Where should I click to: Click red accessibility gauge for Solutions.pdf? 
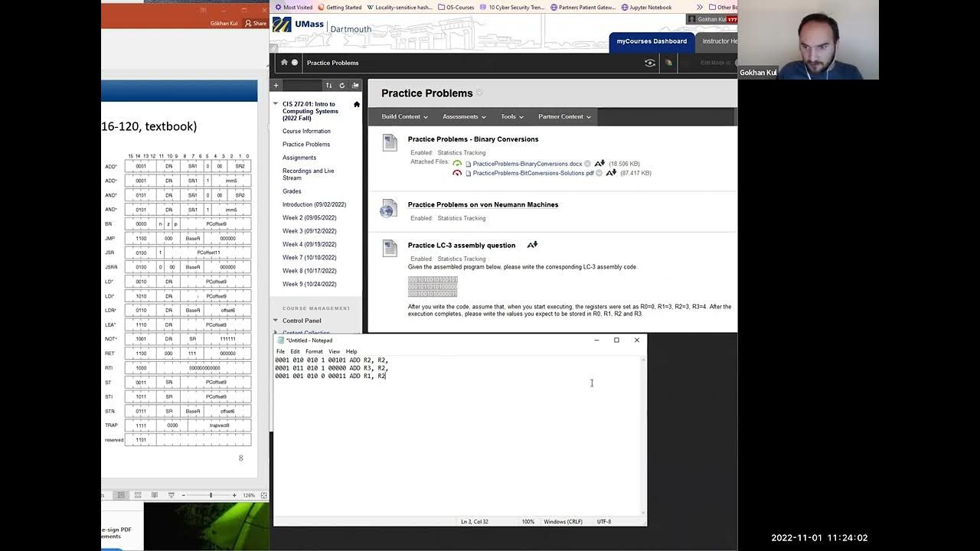point(457,173)
